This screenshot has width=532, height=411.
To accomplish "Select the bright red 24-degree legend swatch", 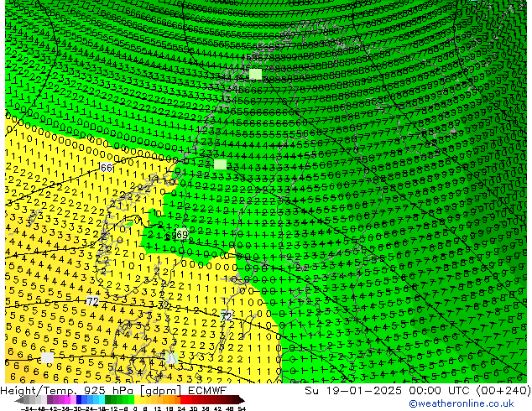I will point(183,400).
